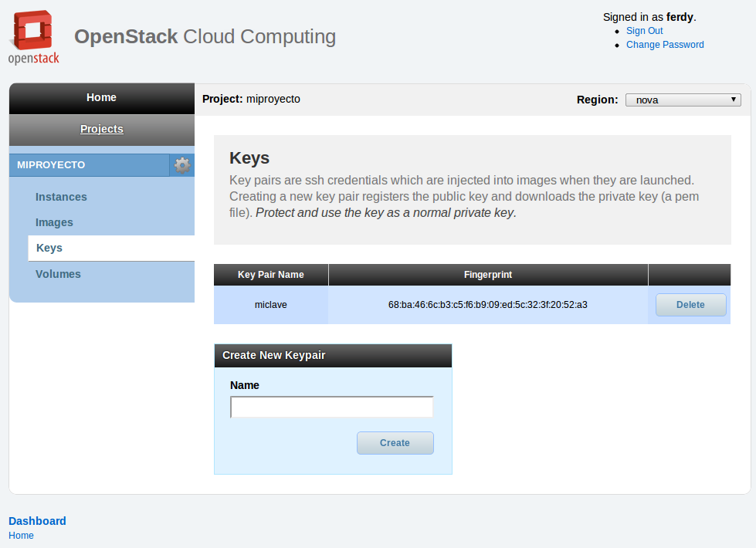Click the Sign Out link
This screenshot has width=756, height=548.
(x=645, y=31)
